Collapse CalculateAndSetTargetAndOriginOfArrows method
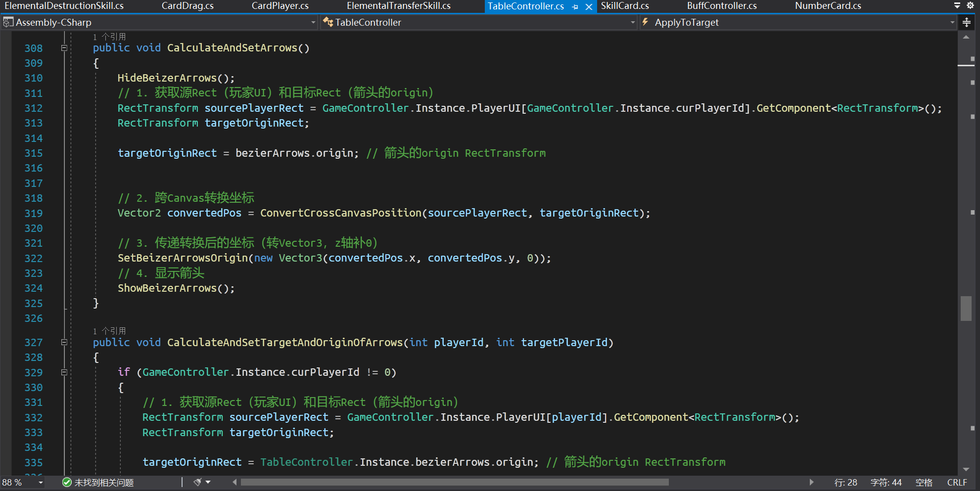980x491 pixels. point(64,342)
